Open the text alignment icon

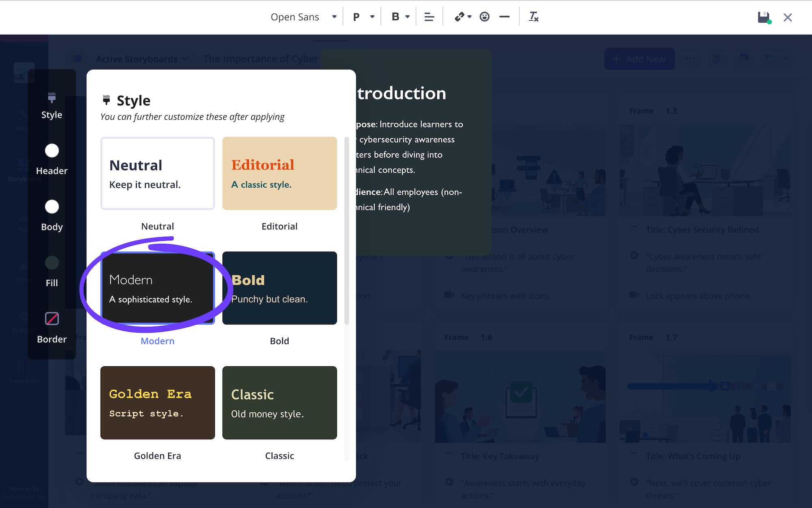(429, 17)
